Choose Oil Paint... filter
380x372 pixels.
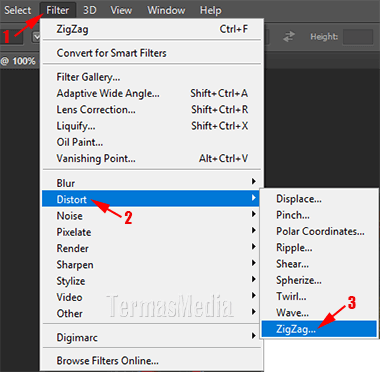152,142
